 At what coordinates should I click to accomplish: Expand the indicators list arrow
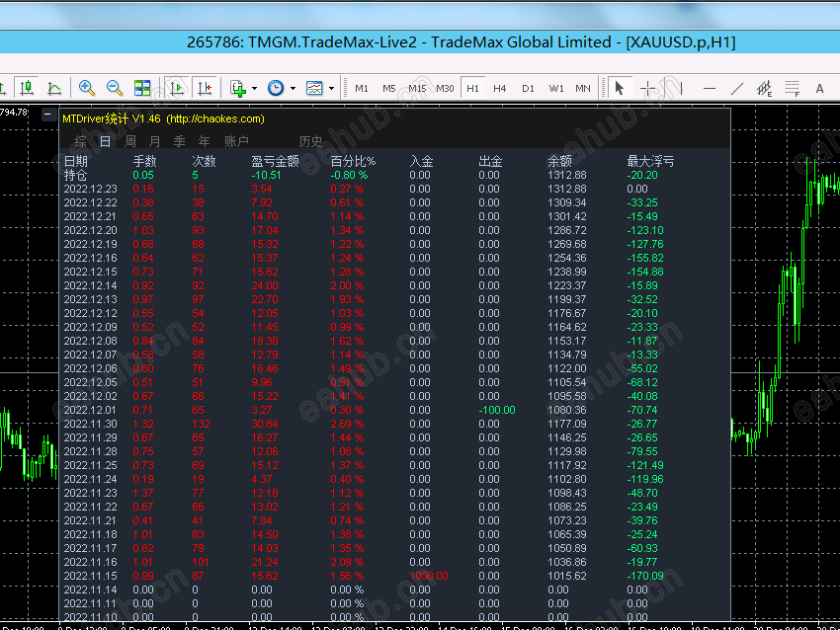(x=254, y=88)
